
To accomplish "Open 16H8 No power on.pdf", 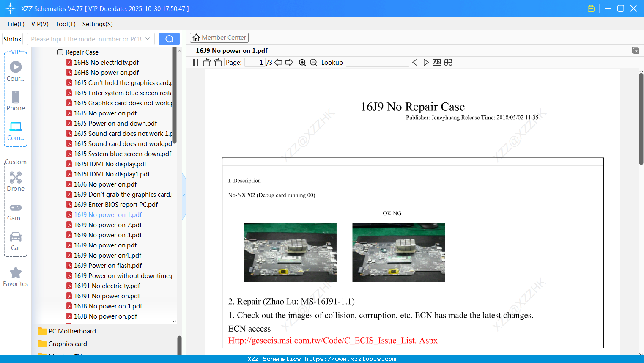I will [107, 73].
